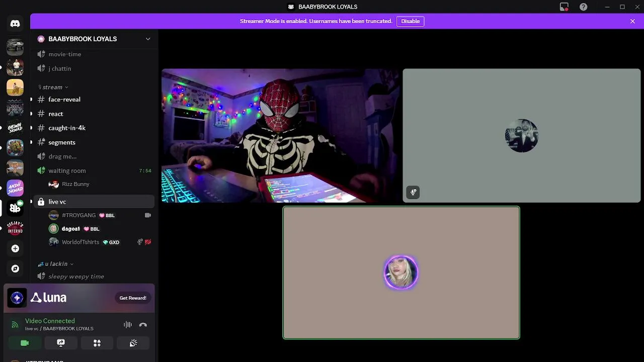Image resolution: width=644 pixels, height=362 pixels.
Task: Click the Luna quest thumbnail icon
Action: 17,298
